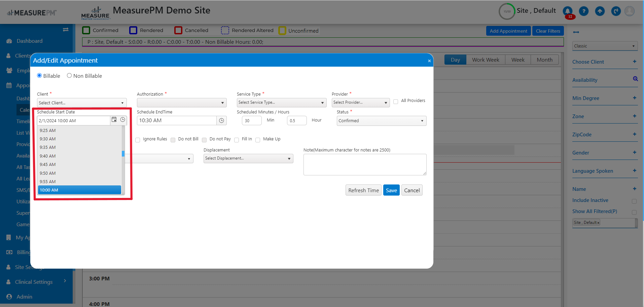Click the Note text area
644x307 pixels.
[365, 165]
